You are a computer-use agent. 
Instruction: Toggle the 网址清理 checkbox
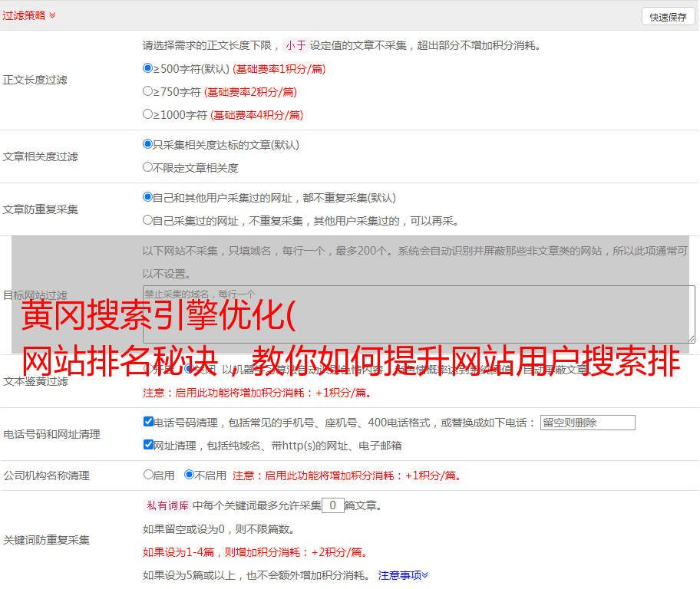(149, 445)
